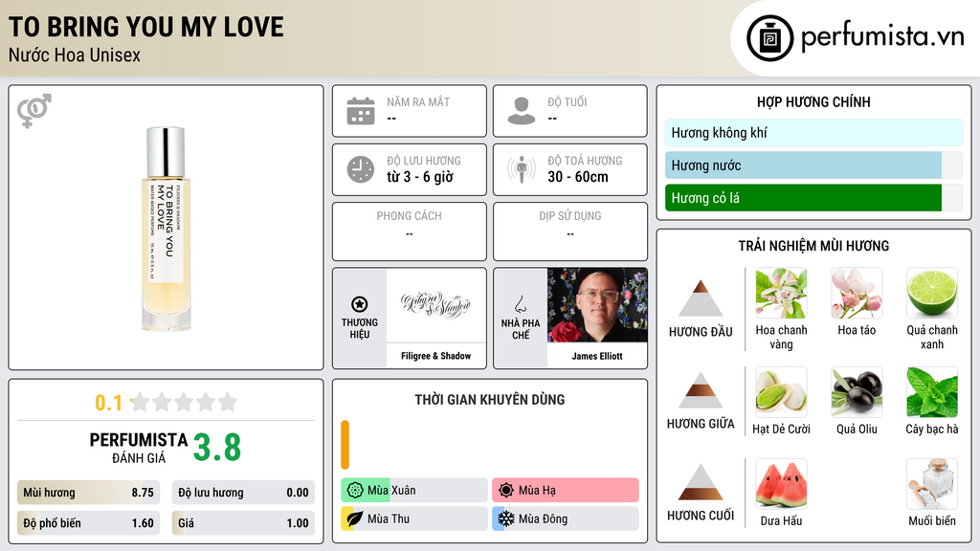Click the sillage icon for Độ toả hương
Viewport: 980px width, 551px height.
(x=522, y=169)
